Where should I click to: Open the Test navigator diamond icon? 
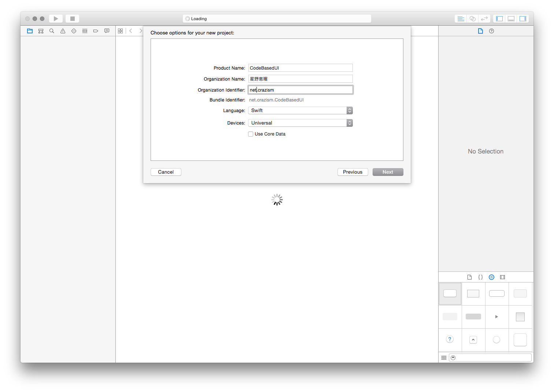click(74, 31)
